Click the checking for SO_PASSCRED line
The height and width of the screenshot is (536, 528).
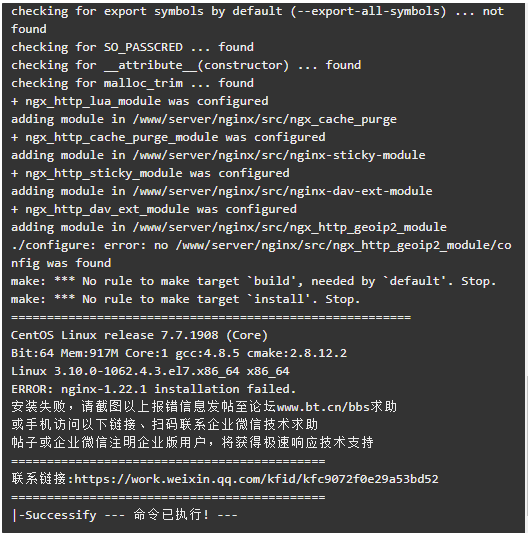tap(133, 47)
